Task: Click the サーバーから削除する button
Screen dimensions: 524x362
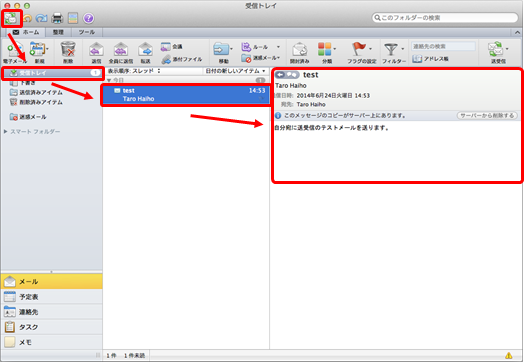Action: [487, 115]
